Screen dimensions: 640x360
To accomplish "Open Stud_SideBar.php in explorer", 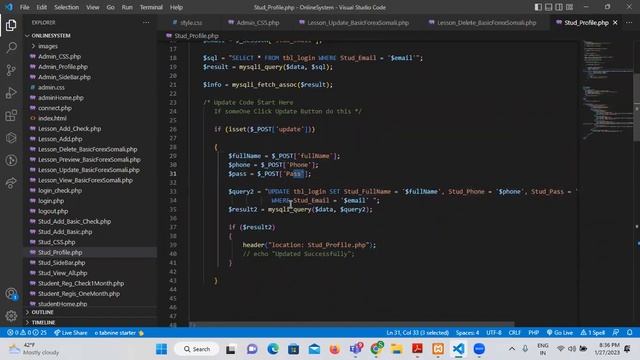I will point(62,263).
